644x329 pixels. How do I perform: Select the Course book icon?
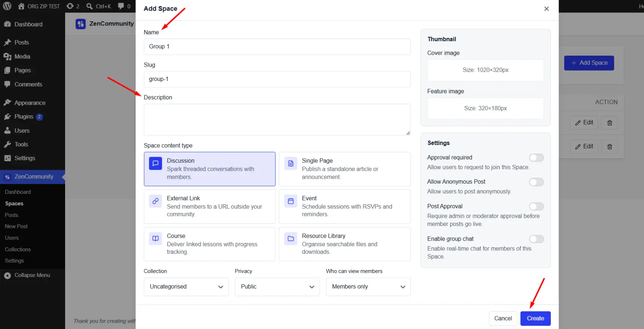[x=156, y=238]
